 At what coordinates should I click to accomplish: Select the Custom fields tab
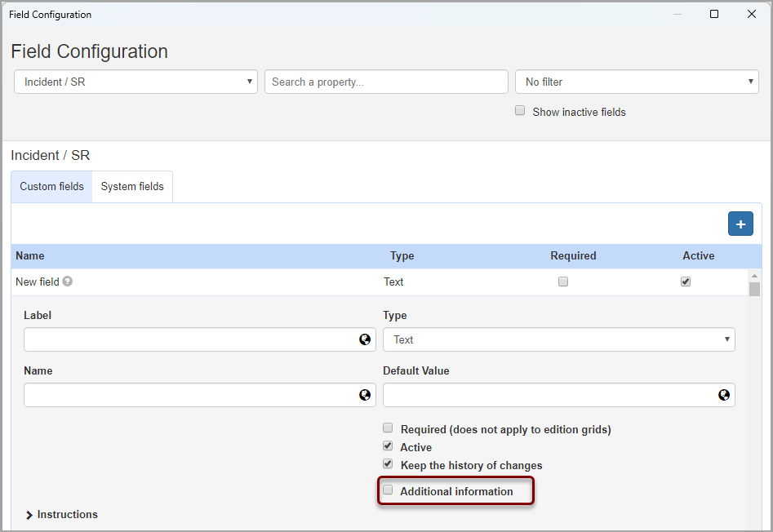[51, 187]
